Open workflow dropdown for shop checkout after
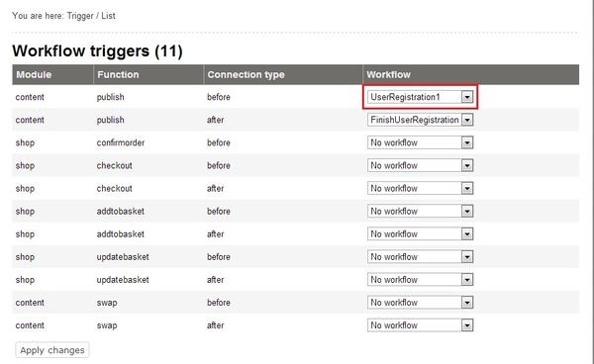594x364 pixels. tap(420, 189)
